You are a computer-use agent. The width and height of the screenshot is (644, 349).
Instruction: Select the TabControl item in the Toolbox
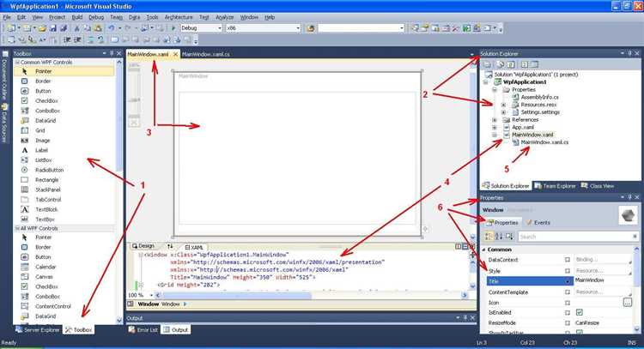coord(64,199)
